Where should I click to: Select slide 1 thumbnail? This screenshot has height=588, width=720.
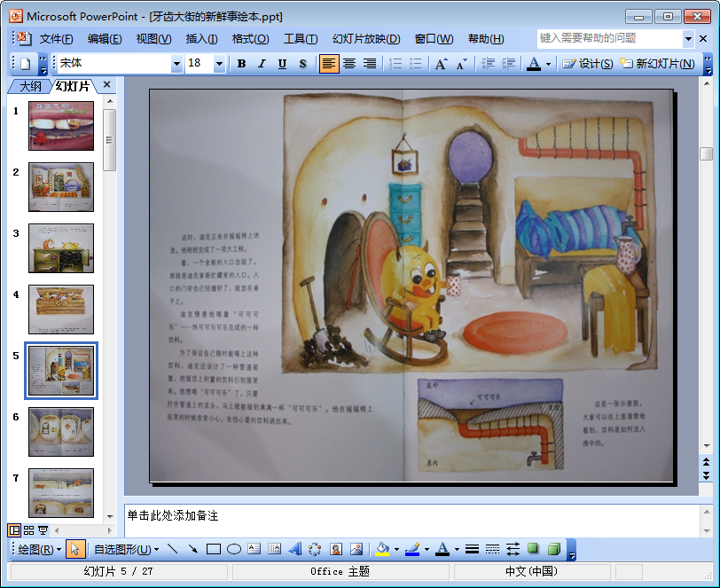tap(61, 126)
